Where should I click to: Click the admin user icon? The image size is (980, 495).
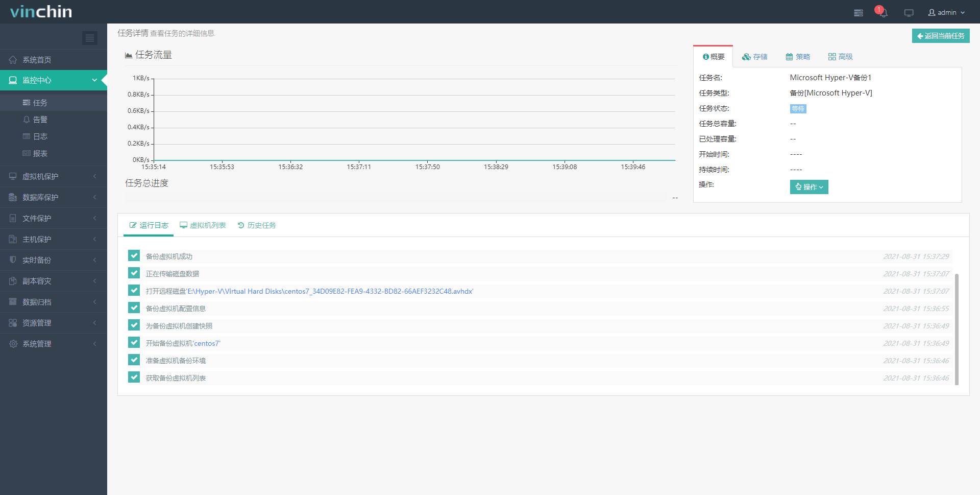click(x=932, y=12)
